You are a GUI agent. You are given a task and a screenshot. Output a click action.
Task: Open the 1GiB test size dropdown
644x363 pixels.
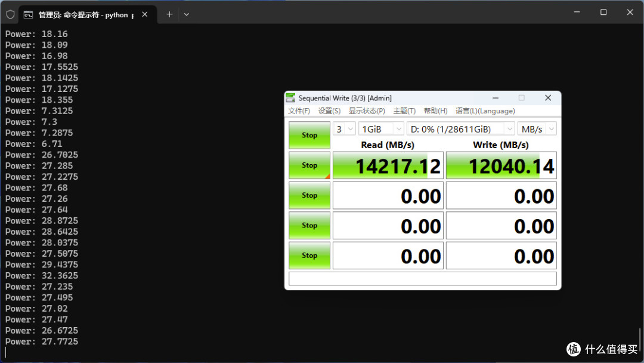(381, 129)
